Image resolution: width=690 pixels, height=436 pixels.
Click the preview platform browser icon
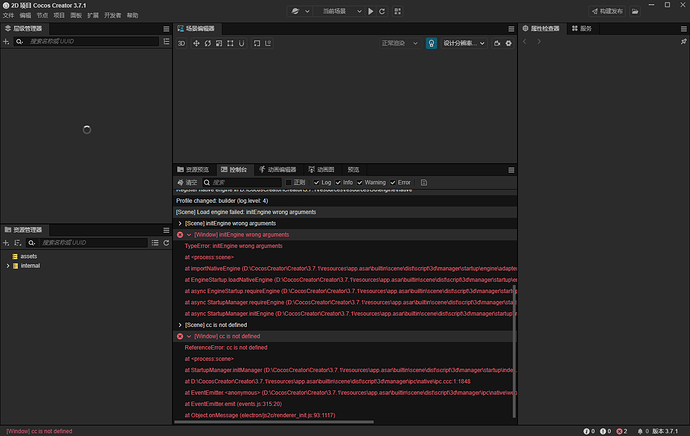[295, 11]
